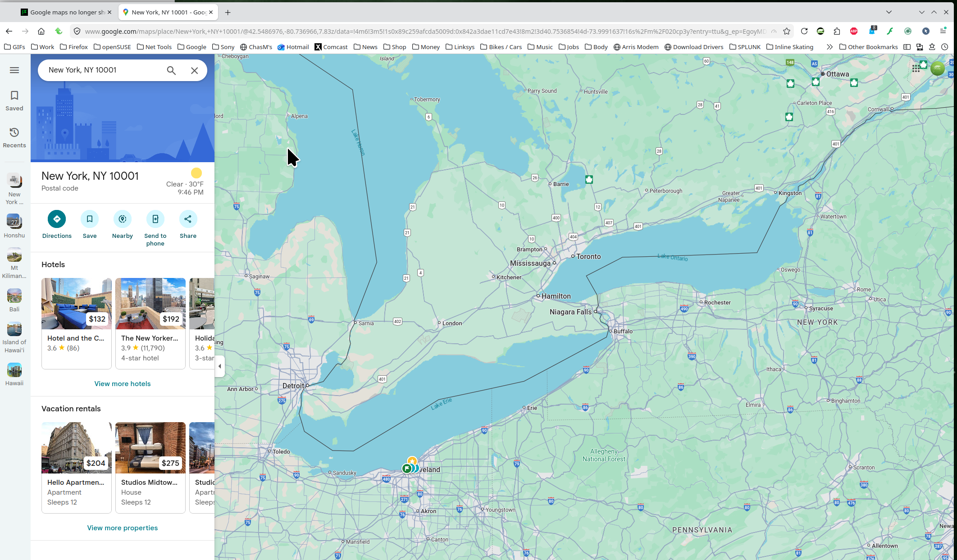Viewport: 957px width, 560px height.
Task: Collapse the side panel arrow
Action: pyautogui.click(x=219, y=366)
